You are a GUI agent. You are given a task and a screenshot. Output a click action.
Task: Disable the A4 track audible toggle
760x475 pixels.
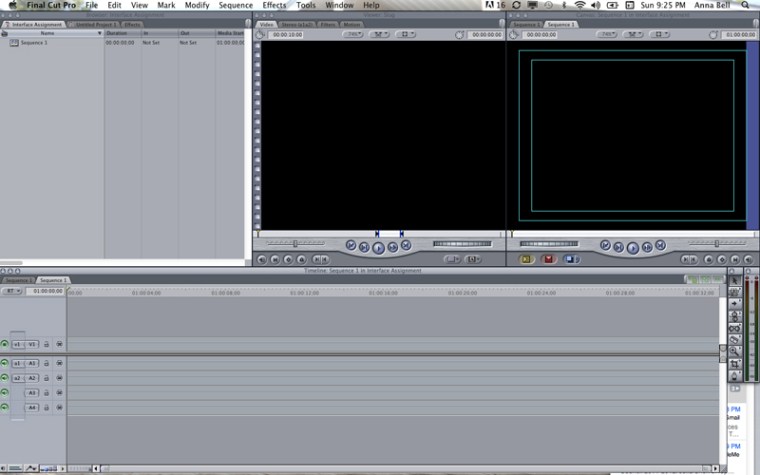click(5, 407)
